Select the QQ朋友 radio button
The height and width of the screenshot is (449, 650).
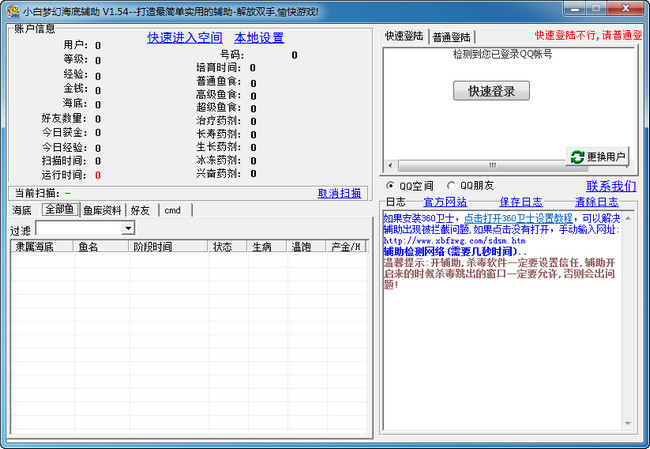(x=450, y=186)
